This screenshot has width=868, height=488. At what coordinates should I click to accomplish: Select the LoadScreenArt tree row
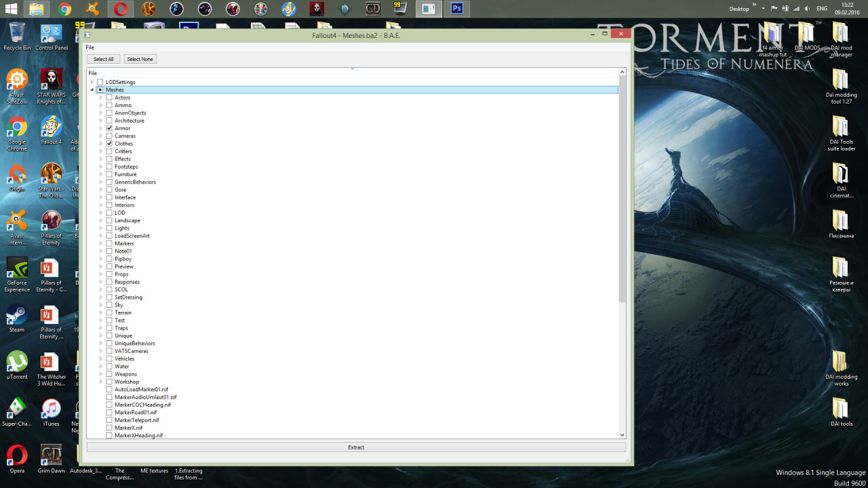132,236
